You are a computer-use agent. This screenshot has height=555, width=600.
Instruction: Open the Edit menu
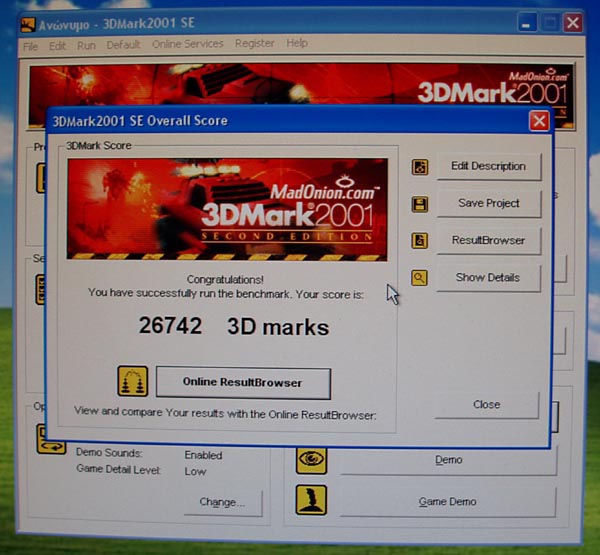click(x=57, y=46)
